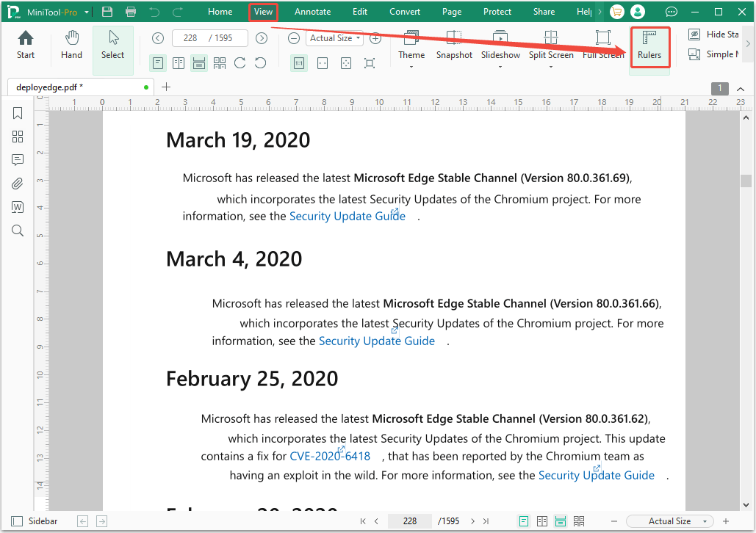Enable two-page view in ribbon

(179, 63)
